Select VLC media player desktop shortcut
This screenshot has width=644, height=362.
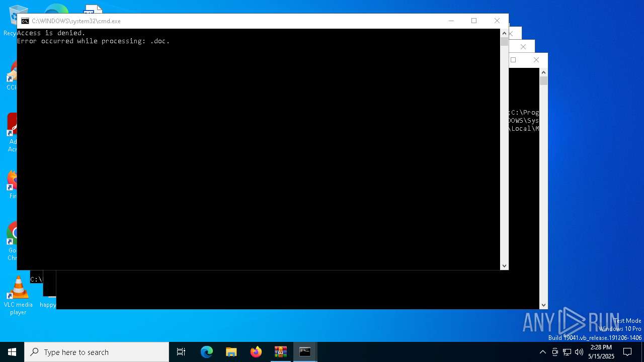pyautogui.click(x=18, y=296)
